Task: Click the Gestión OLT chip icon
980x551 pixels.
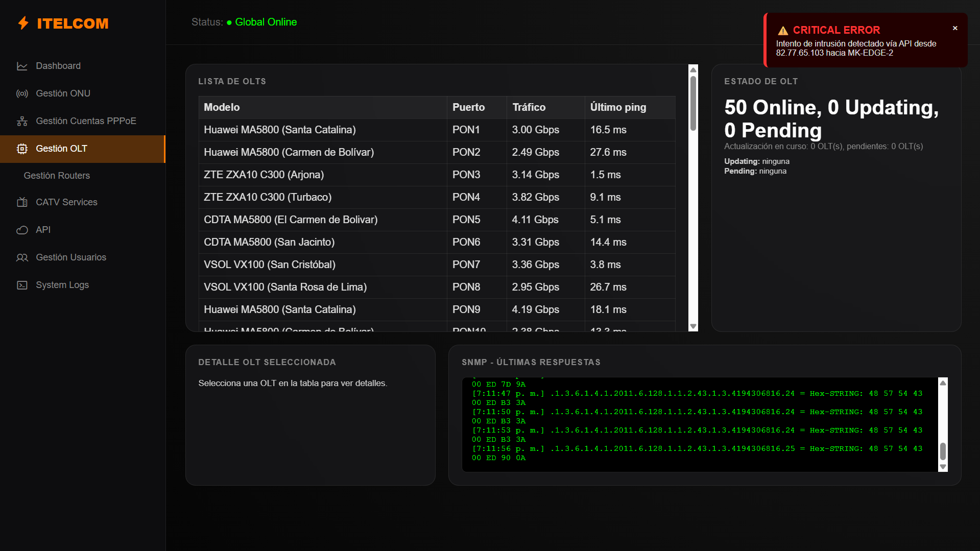Action: tap(22, 149)
